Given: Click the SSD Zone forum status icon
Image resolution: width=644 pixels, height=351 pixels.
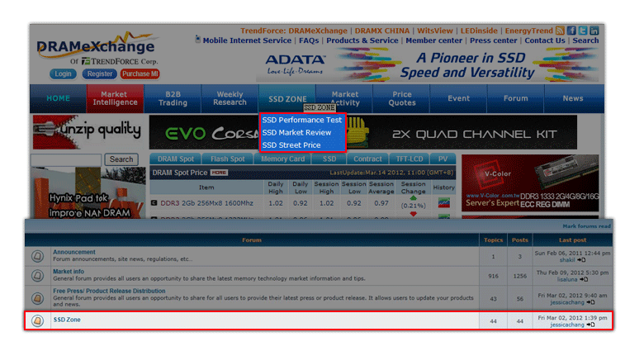Looking at the screenshot, I should (x=37, y=320).
